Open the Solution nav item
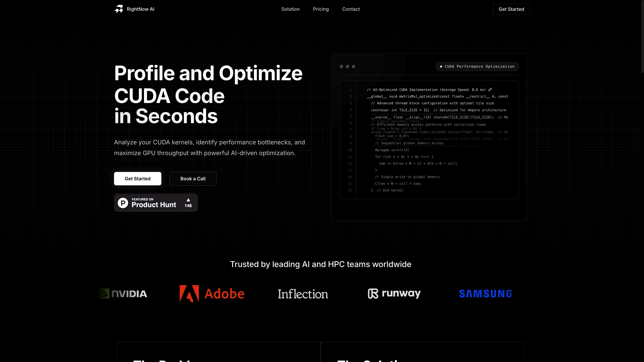 [x=290, y=9]
